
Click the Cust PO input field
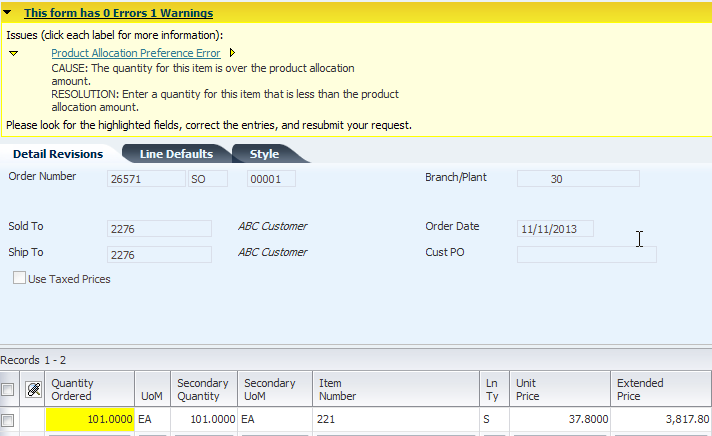click(x=587, y=254)
